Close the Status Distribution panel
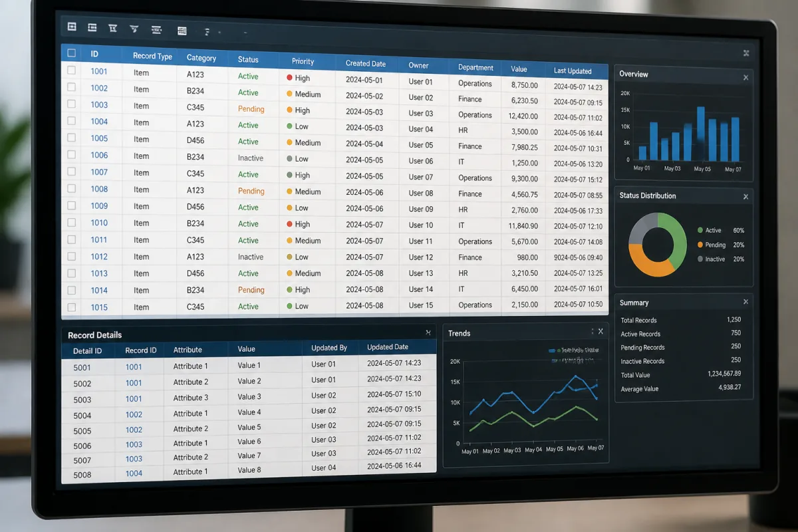Screen dimensions: 798x532 pyautogui.click(x=745, y=197)
